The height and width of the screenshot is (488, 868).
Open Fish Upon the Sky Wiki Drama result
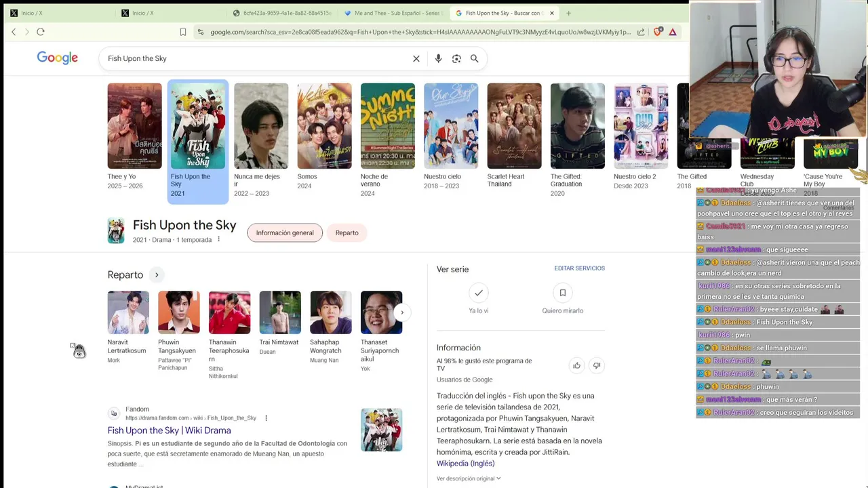point(169,430)
